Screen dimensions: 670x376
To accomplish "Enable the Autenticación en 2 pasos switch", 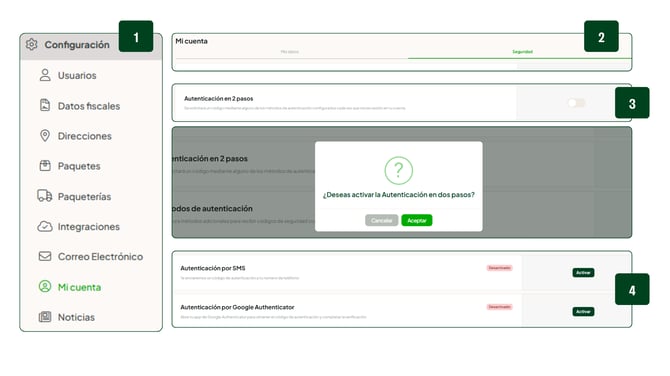I will pyautogui.click(x=576, y=103).
